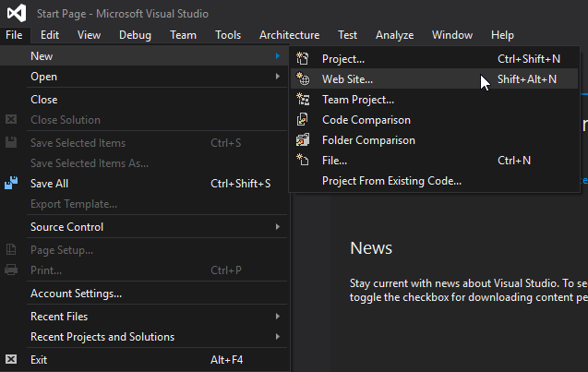
Task: Open Account Settings... entry
Action: [144, 293]
